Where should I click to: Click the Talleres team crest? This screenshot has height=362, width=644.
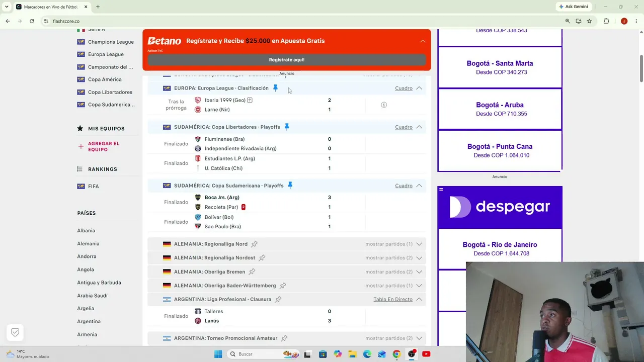point(198,312)
